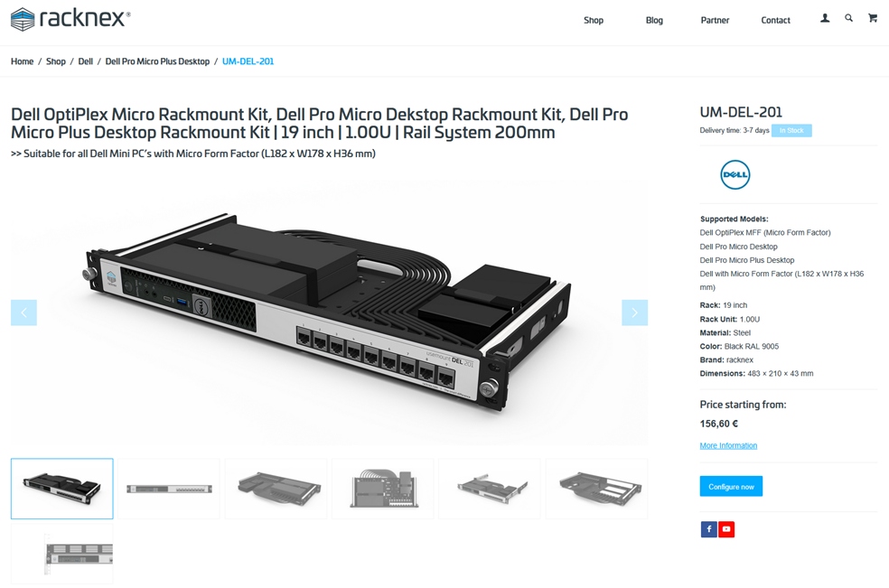This screenshot has width=889, height=588.
Task: Click the Dell brand logo
Action: point(735,174)
